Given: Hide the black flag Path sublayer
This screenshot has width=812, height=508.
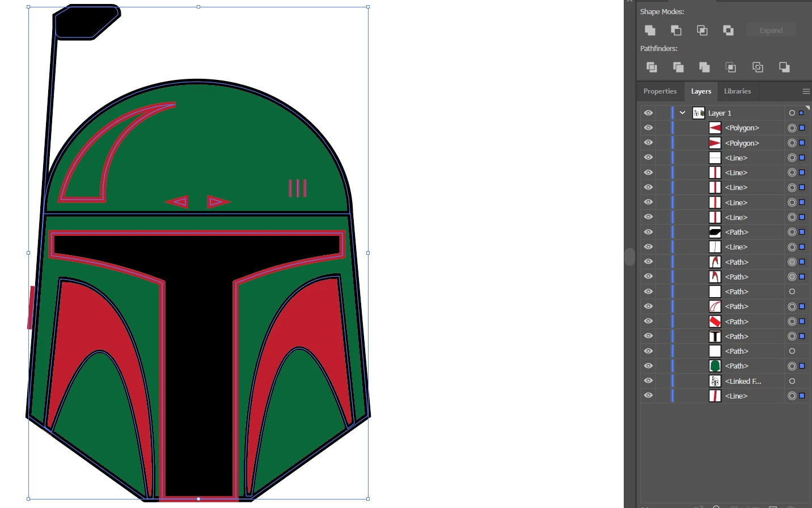Looking at the screenshot, I should 648,232.
